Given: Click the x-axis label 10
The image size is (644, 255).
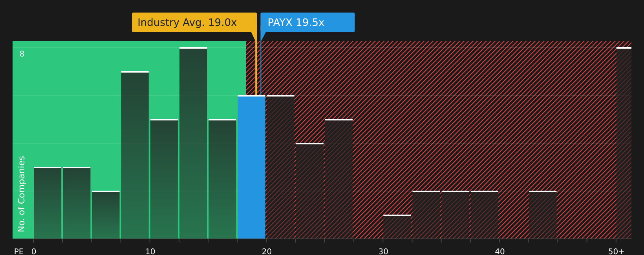Looking at the screenshot, I should click(x=150, y=251).
